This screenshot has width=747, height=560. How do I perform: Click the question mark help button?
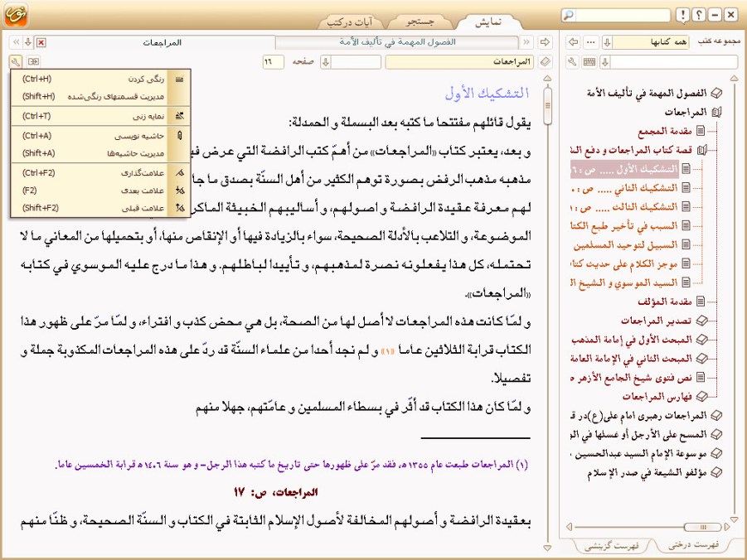click(x=698, y=15)
